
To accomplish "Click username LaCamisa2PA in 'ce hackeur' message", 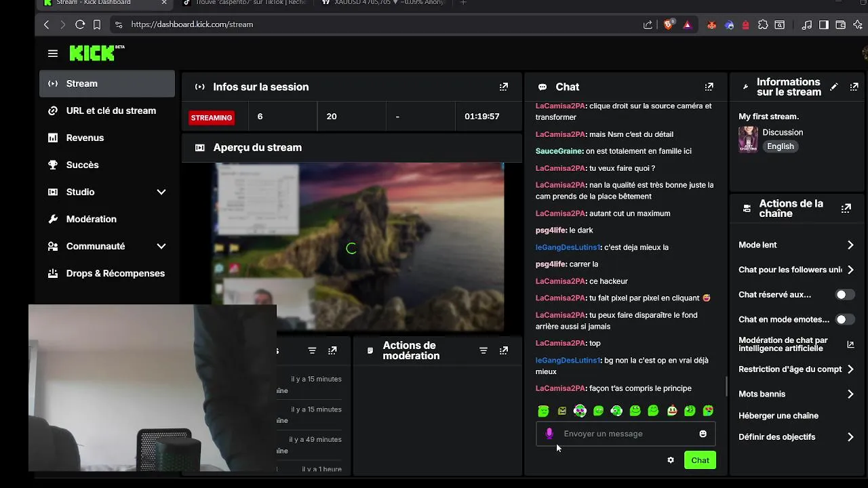I will click(x=561, y=281).
